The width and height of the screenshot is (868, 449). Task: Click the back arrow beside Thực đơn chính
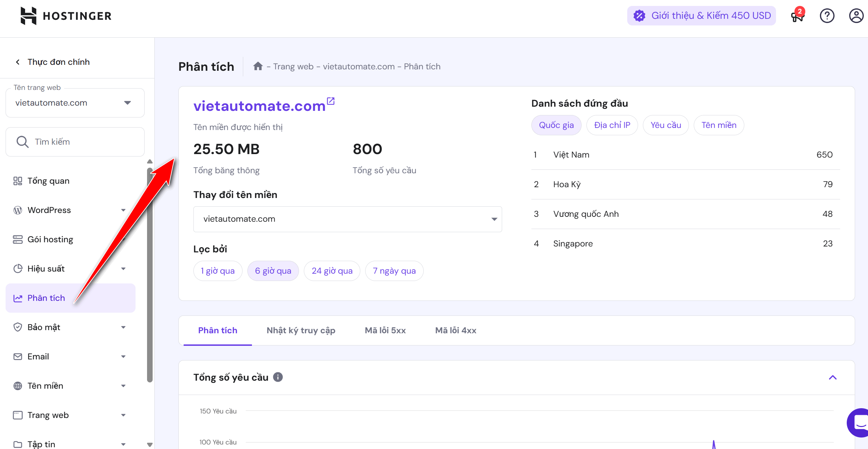(18, 62)
